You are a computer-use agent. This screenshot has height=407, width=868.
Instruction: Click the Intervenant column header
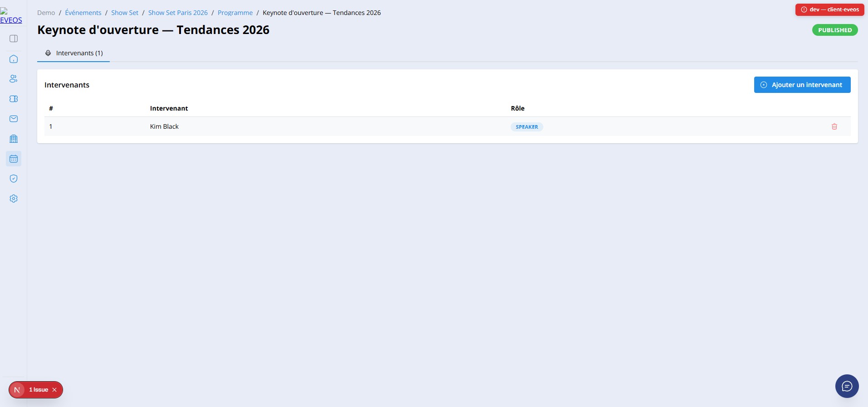click(169, 108)
